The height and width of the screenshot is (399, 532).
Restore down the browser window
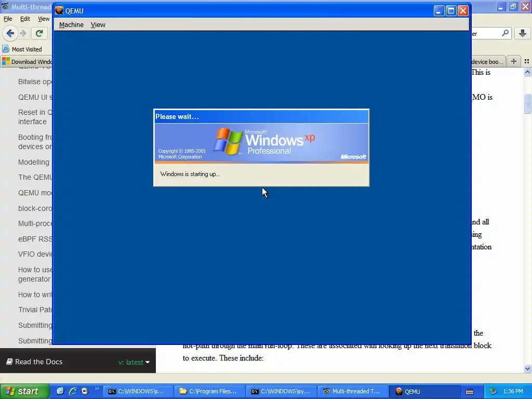point(513,7)
